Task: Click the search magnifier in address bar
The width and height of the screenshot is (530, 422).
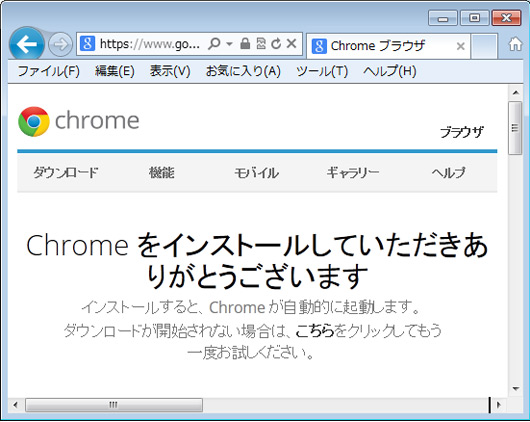Action: point(214,43)
